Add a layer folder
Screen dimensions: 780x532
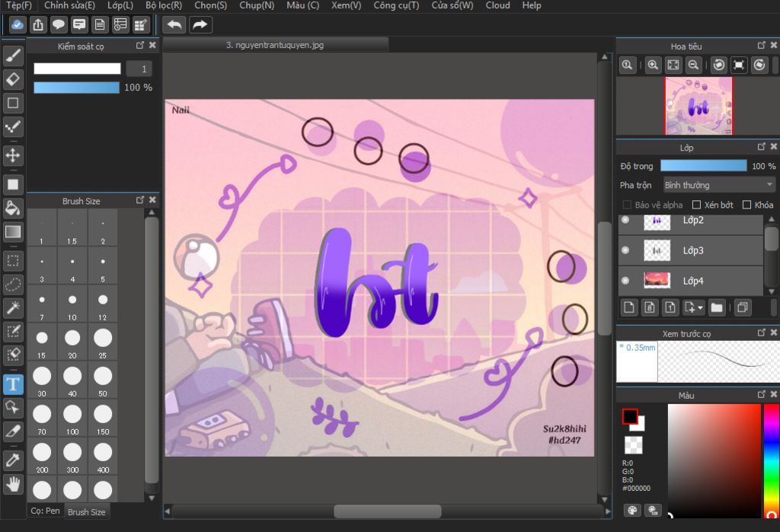(x=716, y=307)
